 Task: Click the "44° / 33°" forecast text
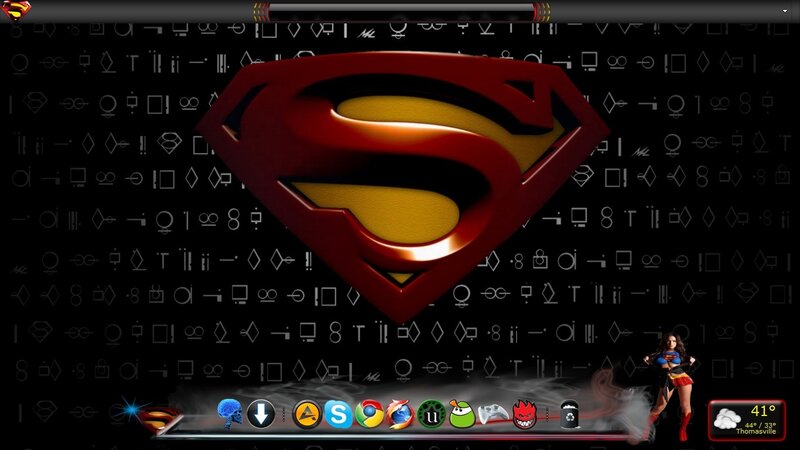[760, 425]
